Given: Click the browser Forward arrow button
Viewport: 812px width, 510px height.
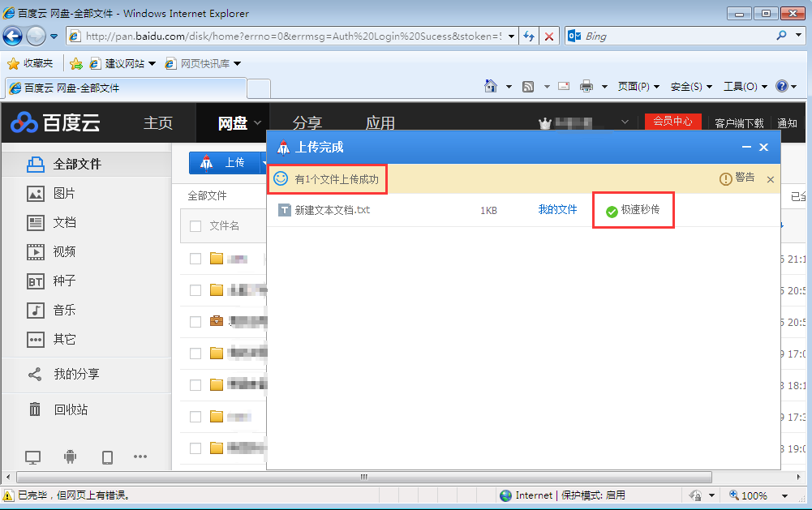Looking at the screenshot, I should tap(36, 36).
